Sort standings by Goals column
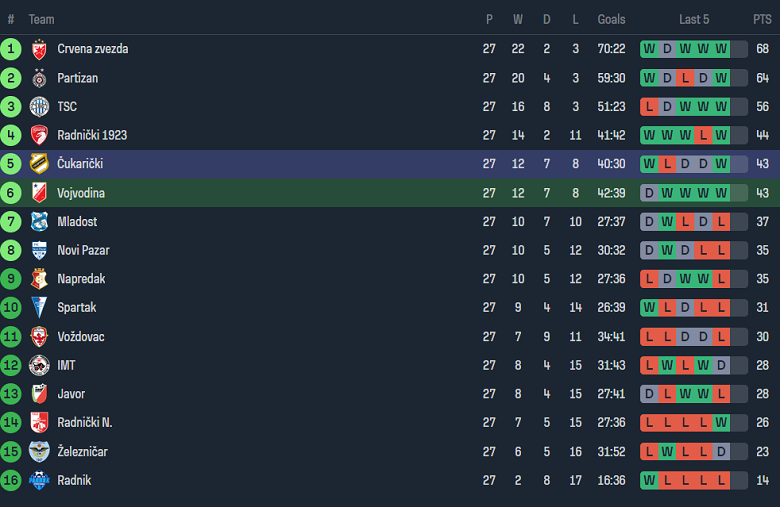Viewport: 780px width, 507px height. coord(611,19)
